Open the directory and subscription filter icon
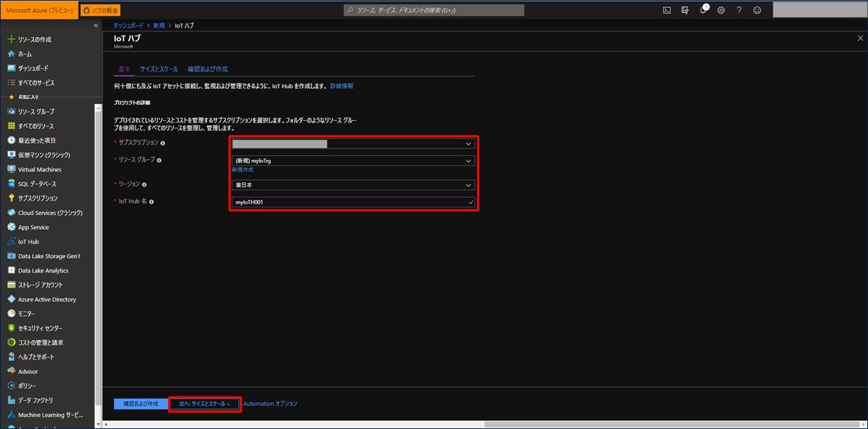This screenshot has width=868, height=429. pyautogui.click(x=685, y=10)
